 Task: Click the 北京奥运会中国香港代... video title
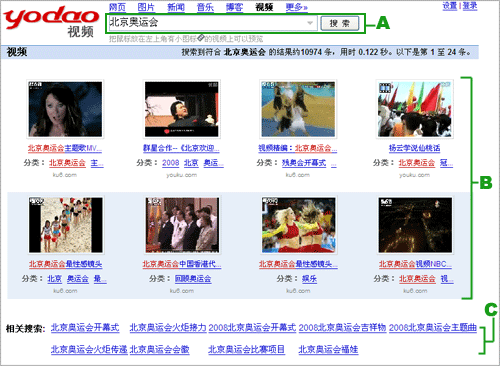point(182,264)
